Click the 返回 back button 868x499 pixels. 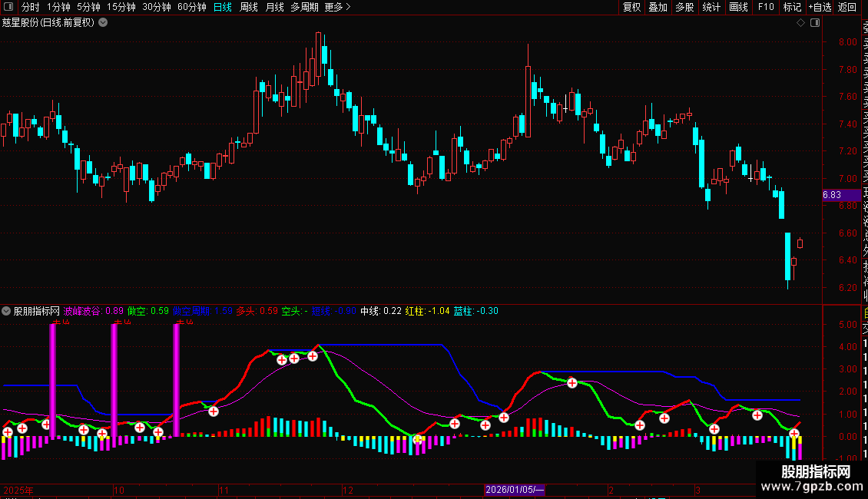click(x=847, y=7)
